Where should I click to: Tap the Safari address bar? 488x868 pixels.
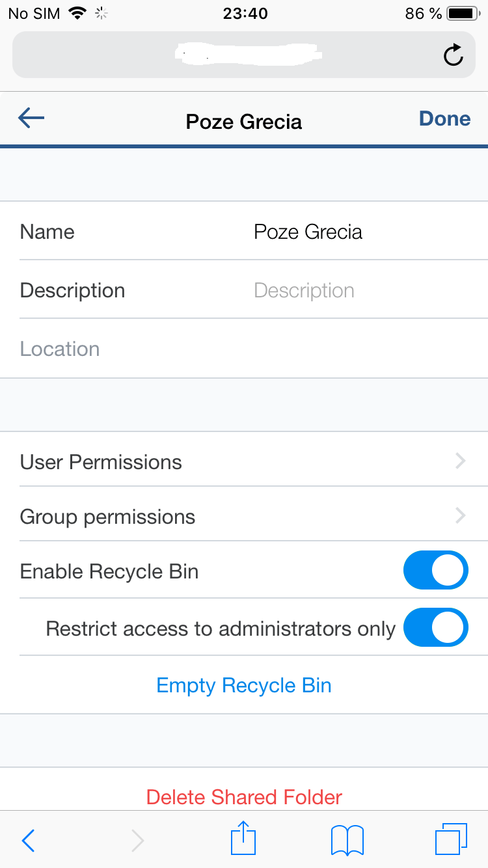pyautogui.click(x=228, y=56)
